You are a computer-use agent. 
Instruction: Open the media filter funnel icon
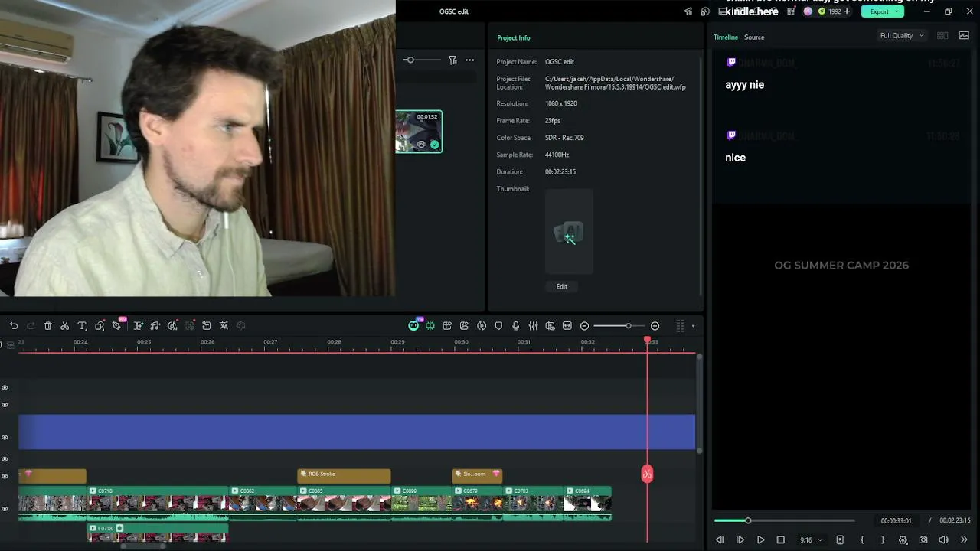(x=452, y=60)
